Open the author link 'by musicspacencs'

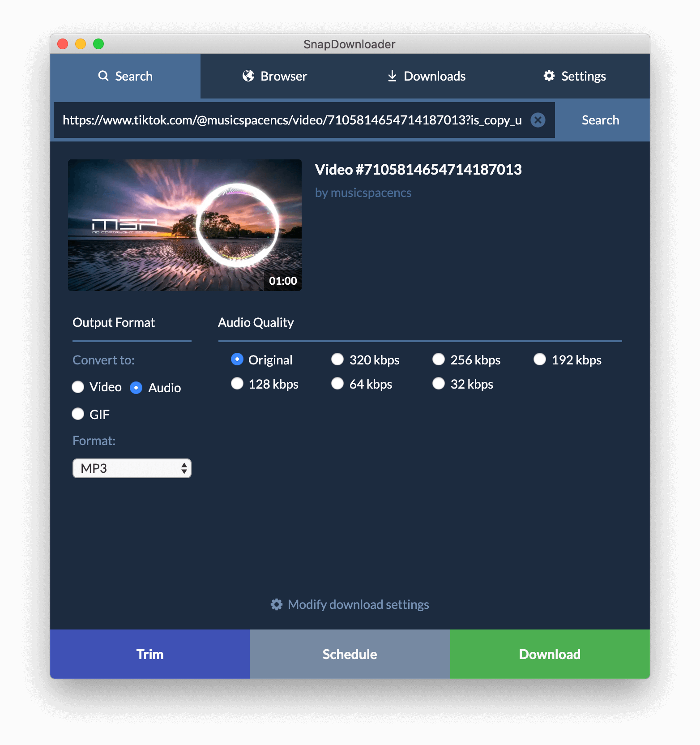[363, 193]
